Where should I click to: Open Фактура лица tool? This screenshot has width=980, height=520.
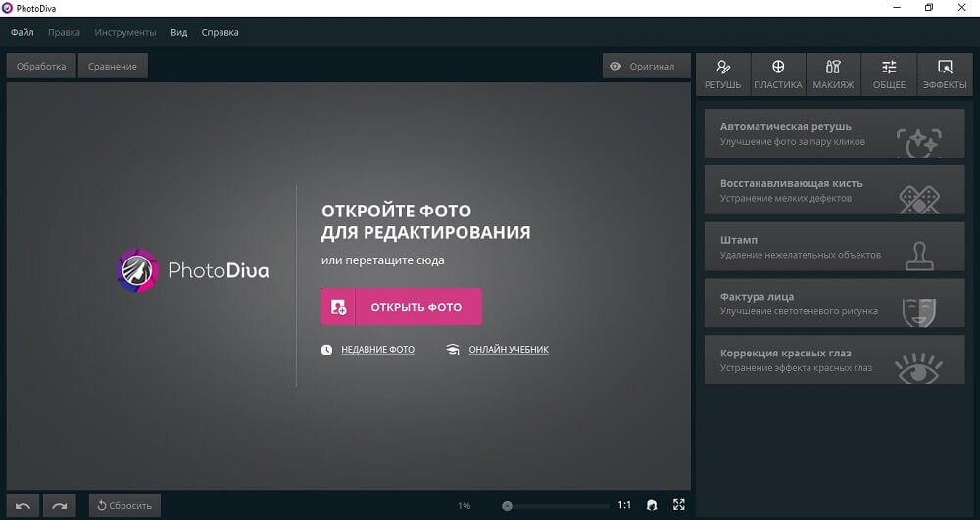(x=834, y=304)
